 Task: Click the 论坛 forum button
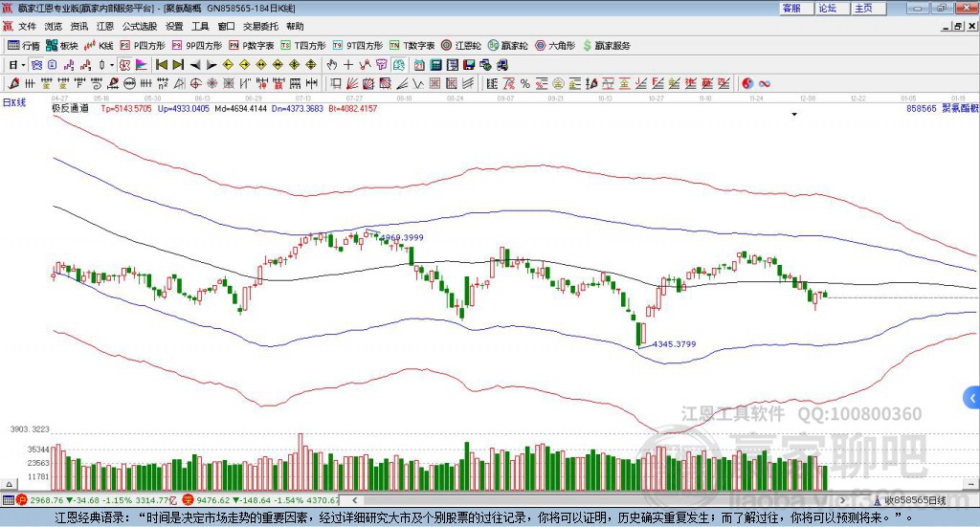[833, 8]
